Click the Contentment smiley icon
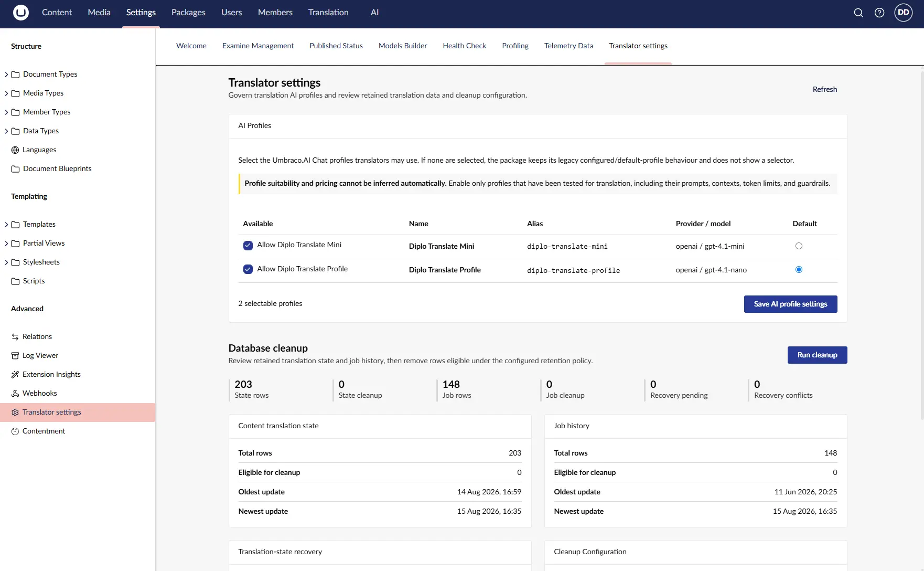This screenshot has width=924, height=571. point(15,431)
